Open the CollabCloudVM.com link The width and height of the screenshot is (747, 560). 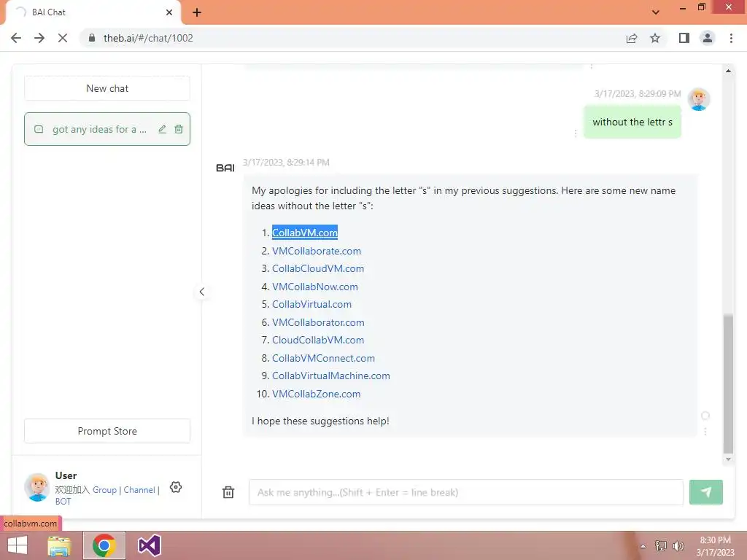[x=318, y=268]
